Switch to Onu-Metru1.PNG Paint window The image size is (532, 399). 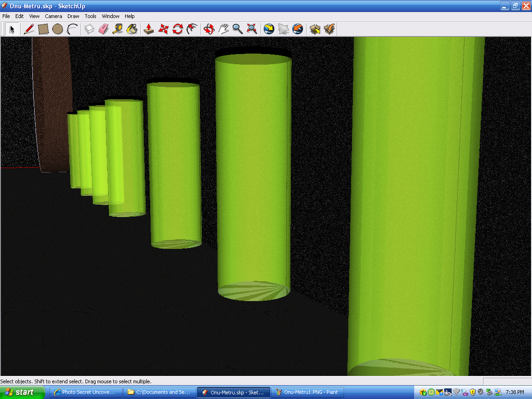(308, 392)
